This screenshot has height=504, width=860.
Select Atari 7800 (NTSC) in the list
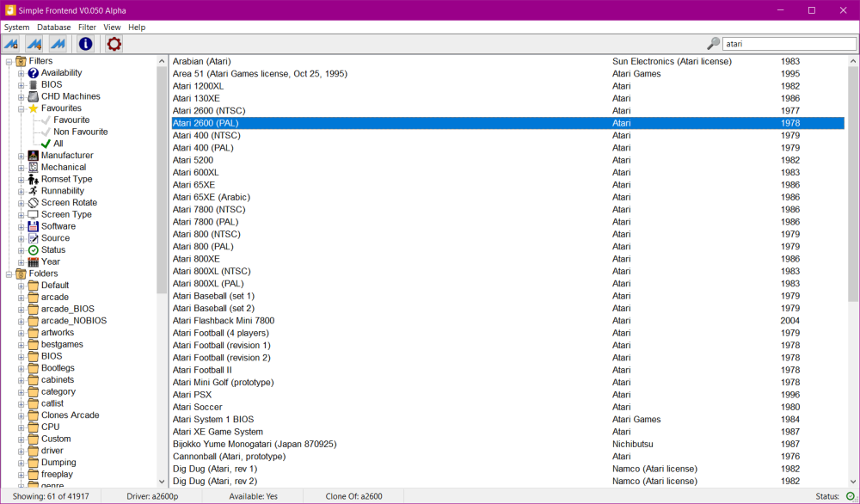208,209
